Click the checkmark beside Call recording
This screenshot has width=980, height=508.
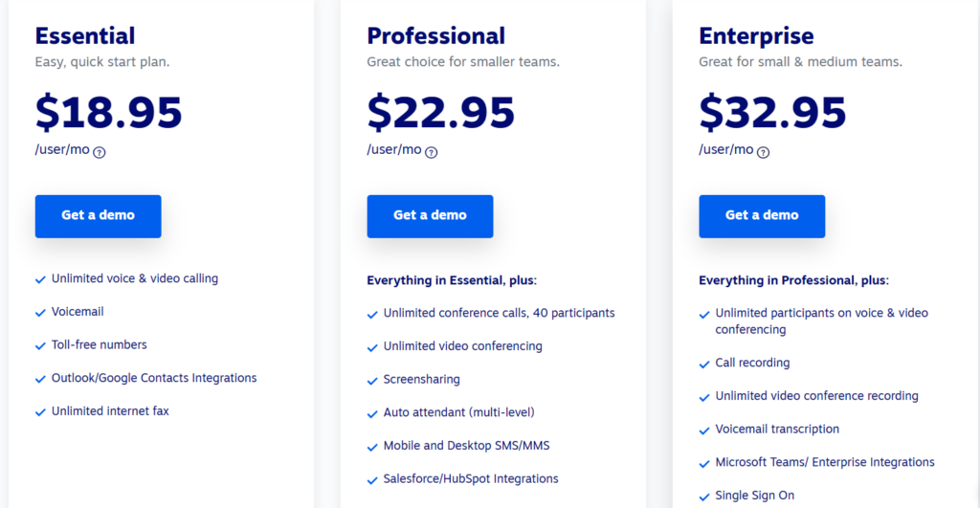point(704,364)
